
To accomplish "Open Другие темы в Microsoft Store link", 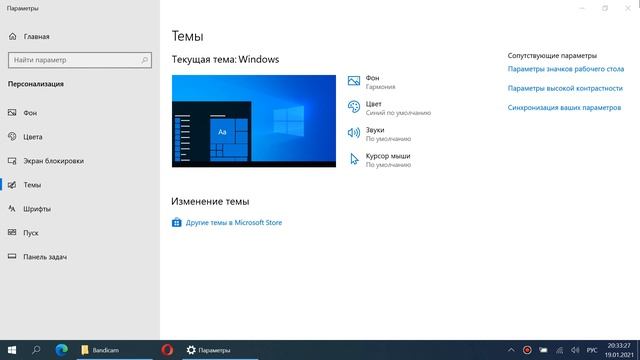I will click(x=234, y=222).
